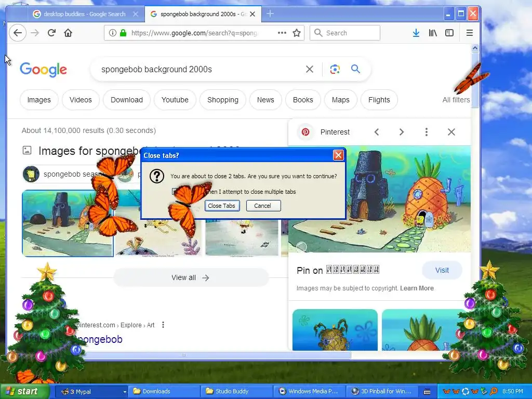This screenshot has width=532, height=399.
Task: Open the Bikini Bottom street thumbnail
Action: coord(68,223)
